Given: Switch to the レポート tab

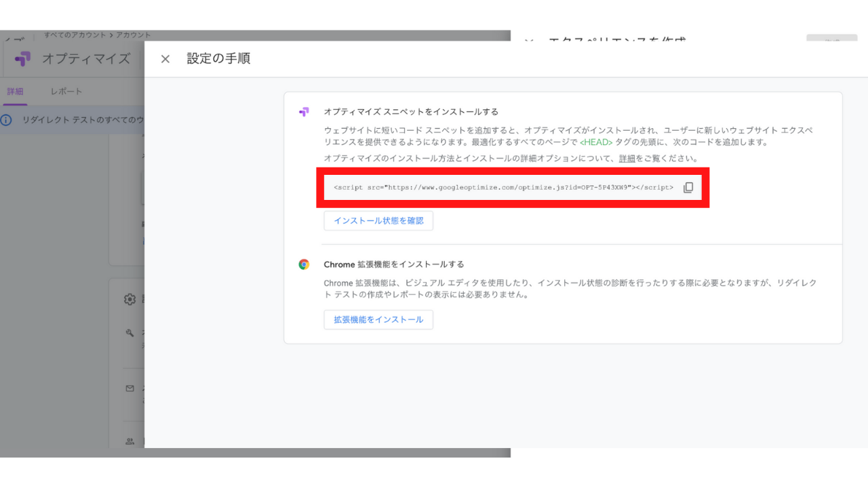Looking at the screenshot, I should click(x=66, y=91).
